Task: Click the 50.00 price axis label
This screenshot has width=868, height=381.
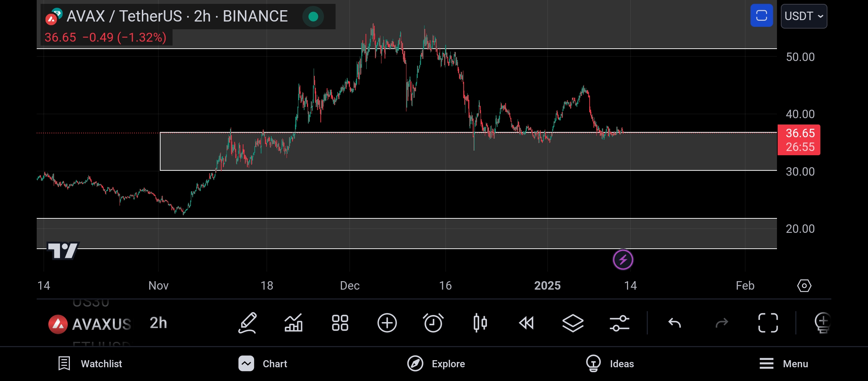Action: click(800, 57)
